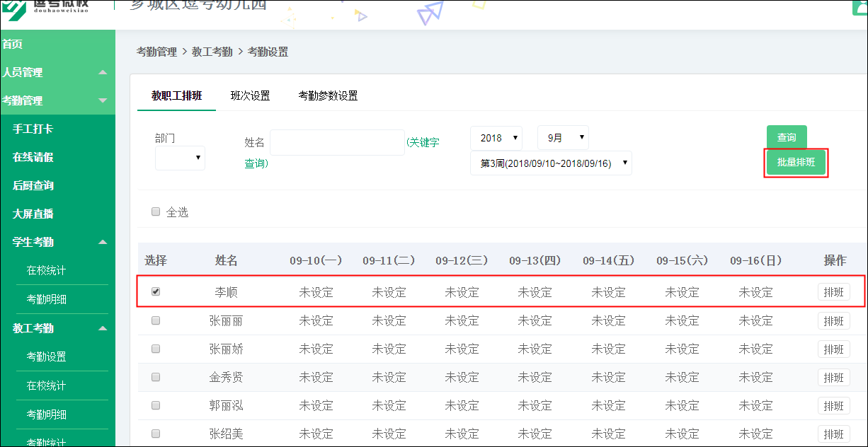The image size is (868, 447).
Task: Uncheck the checkbox next to 李顺
Action: pos(156,291)
